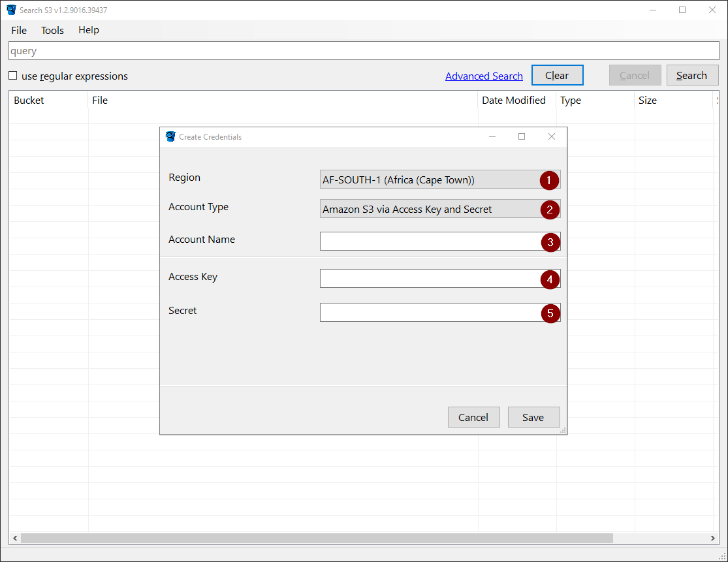Click horizontal scrollbar left arrow
Image resolution: width=728 pixels, height=562 pixels.
click(x=15, y=538)
